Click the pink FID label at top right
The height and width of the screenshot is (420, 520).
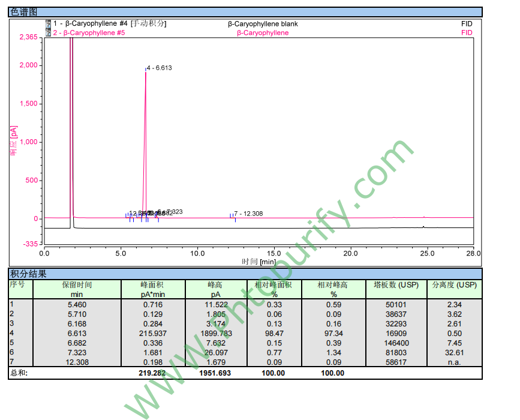466,32
